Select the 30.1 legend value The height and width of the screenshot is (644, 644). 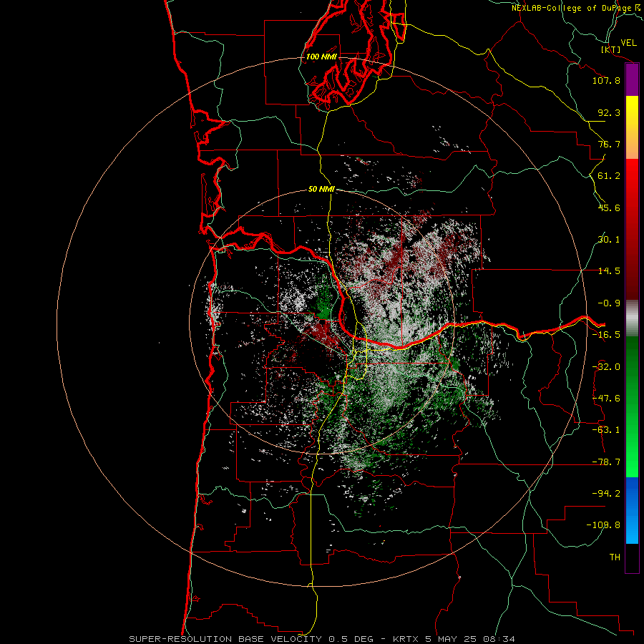tap(609, 240)
